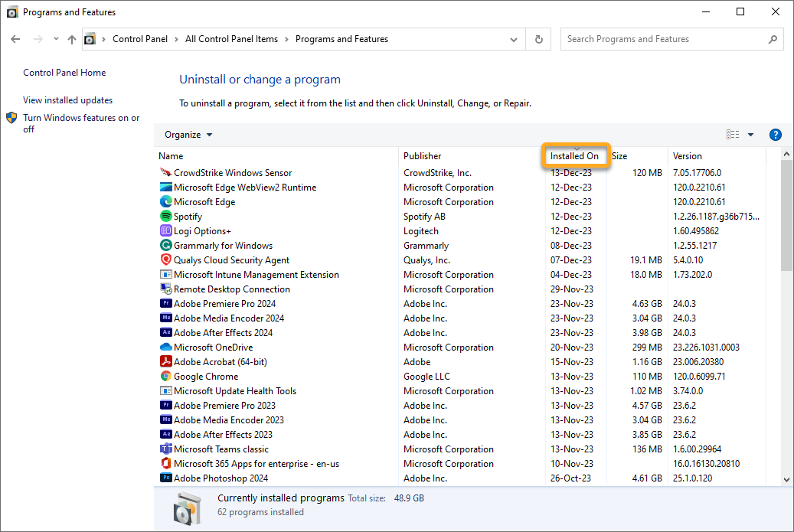
Task: Open the Organize dropdown menu
Action: click(x=188, y=135)
